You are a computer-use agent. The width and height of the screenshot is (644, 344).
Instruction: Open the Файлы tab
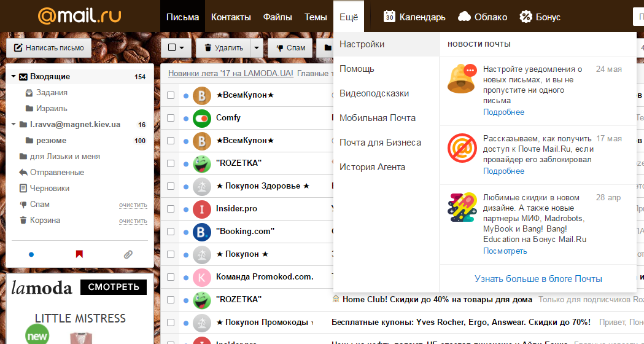point(277,17)
